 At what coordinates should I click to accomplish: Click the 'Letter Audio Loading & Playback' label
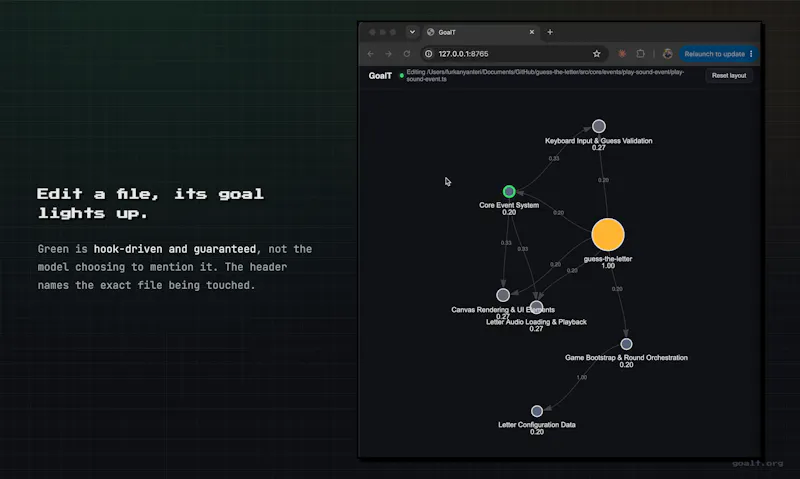[536, 322]
